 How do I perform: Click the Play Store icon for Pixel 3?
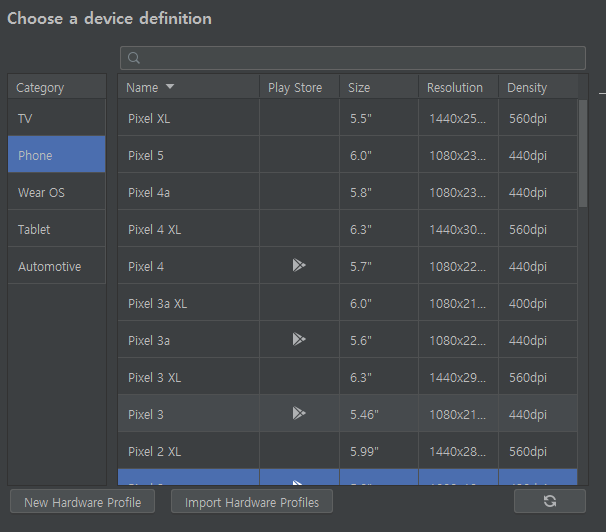tap(299, 413)
